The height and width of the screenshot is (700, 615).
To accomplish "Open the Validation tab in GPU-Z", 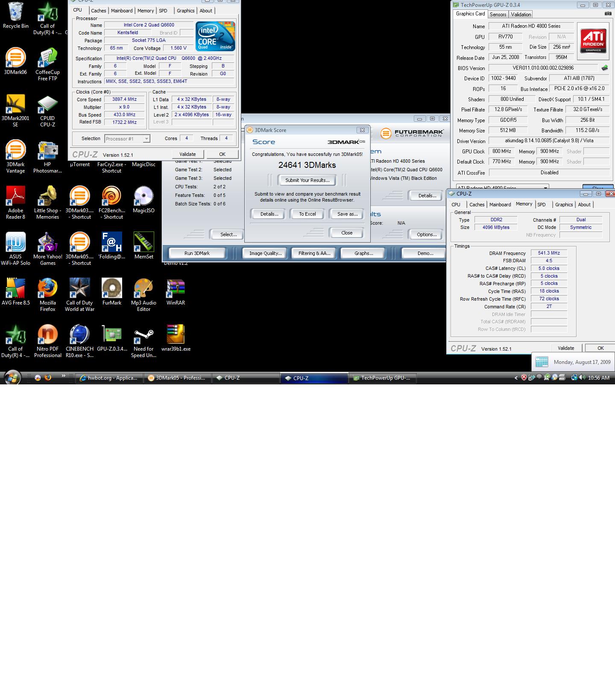I will (521, 14).
